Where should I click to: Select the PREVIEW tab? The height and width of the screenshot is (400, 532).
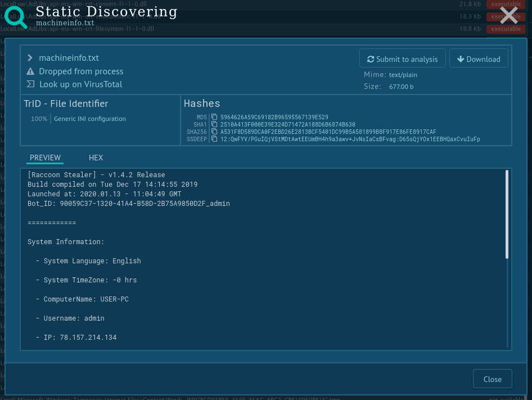45,158
